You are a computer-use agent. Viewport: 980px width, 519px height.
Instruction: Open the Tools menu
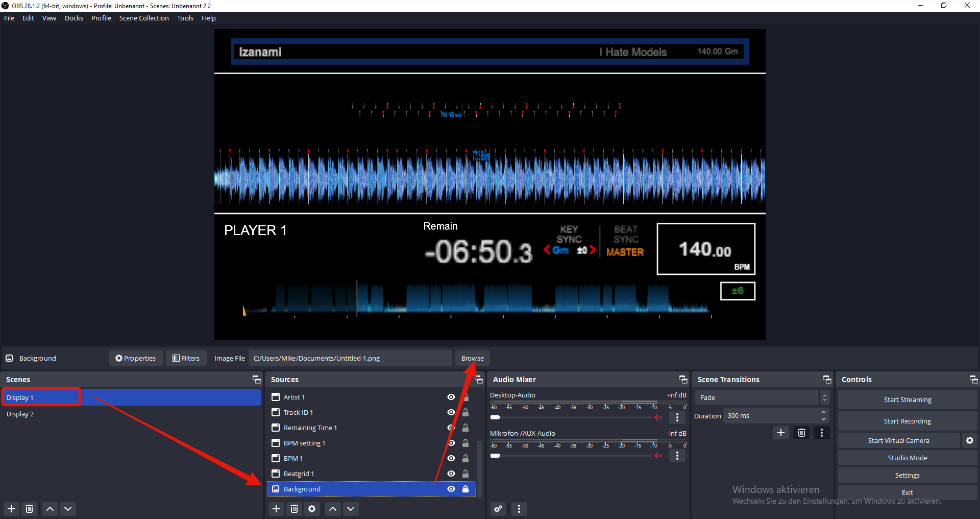click(x=185, y=18)
